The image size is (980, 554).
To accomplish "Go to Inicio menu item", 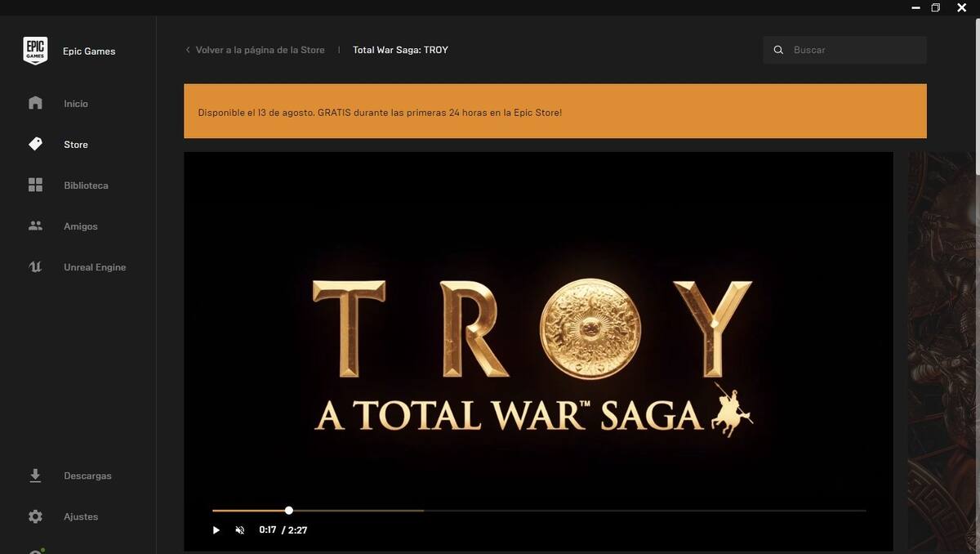I will click(76, 104).
